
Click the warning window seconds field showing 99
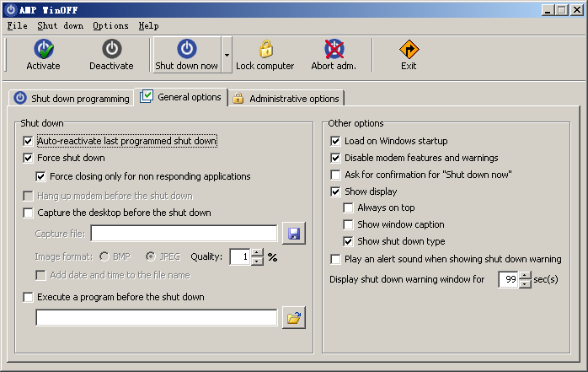click(509, 280)
